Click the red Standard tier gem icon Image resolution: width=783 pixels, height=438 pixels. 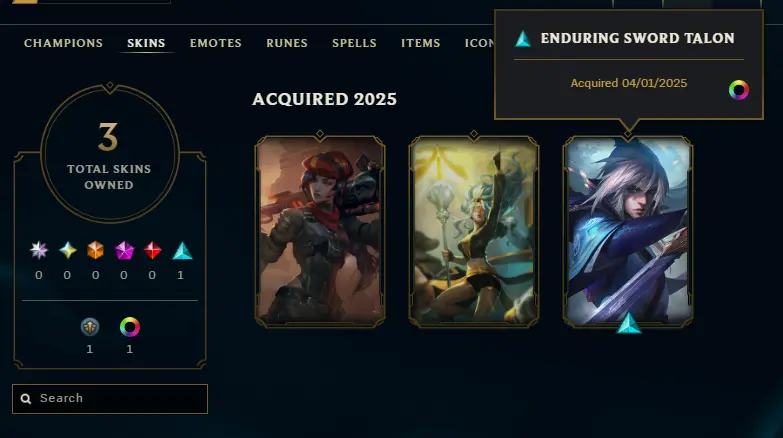[x=152, y=250]
